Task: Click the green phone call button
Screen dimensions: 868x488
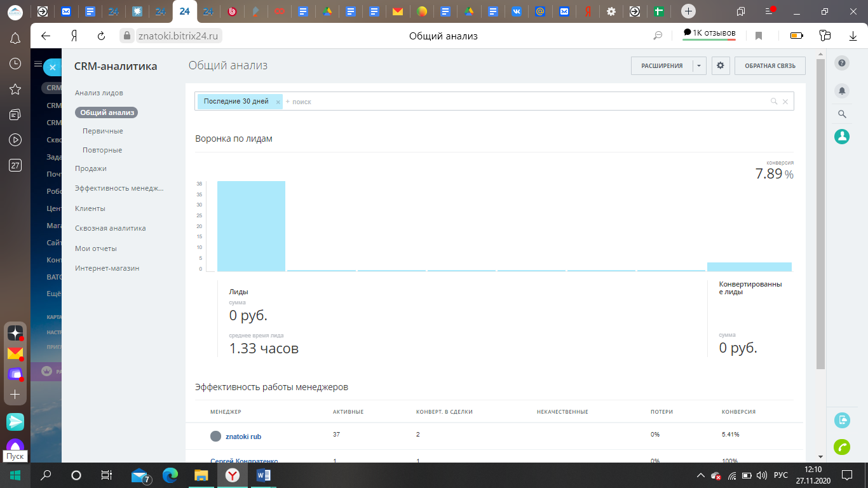Action: [842, 447]
